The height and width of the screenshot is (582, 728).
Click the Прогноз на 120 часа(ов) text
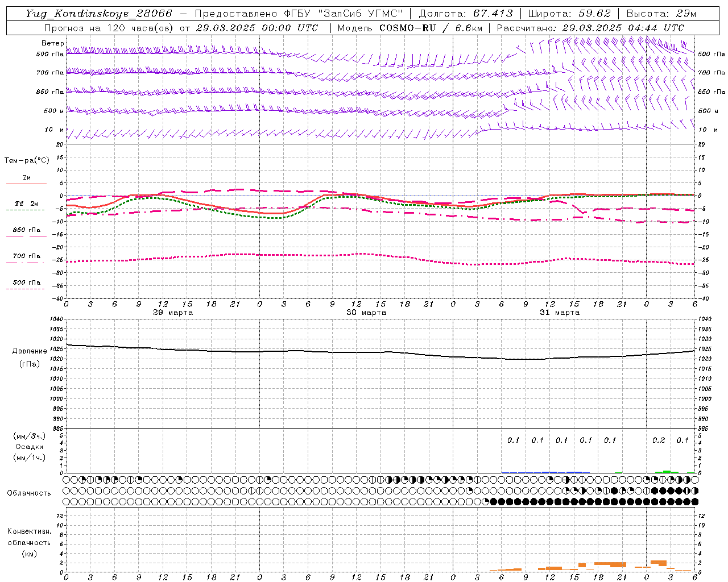point(109,28)
